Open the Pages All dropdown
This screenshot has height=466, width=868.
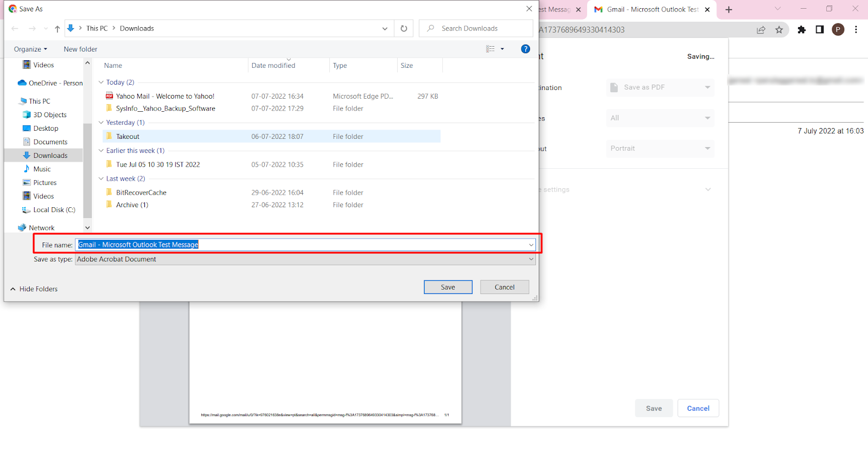660,118
